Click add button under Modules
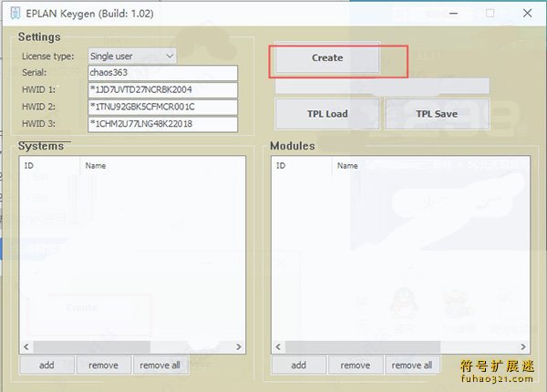547x392 pixels. [299, 366]
